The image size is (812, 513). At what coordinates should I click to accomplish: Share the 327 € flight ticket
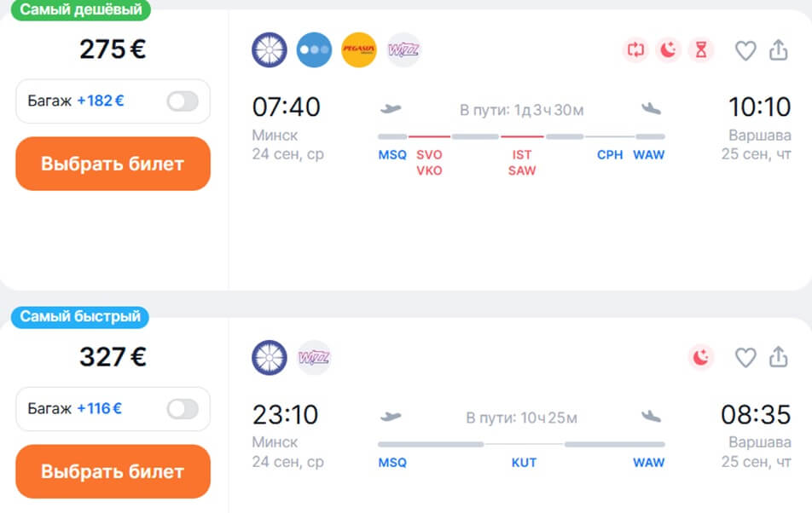[779, 357]
